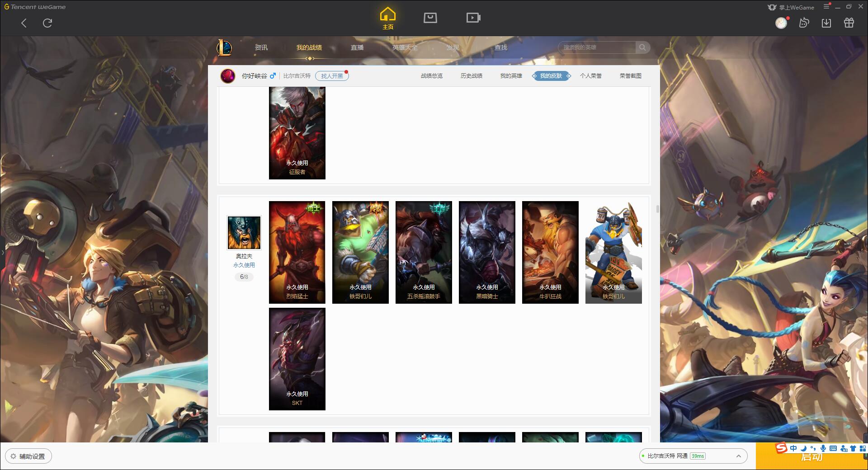Click the Sogou input method S logo

click(781, 448)
